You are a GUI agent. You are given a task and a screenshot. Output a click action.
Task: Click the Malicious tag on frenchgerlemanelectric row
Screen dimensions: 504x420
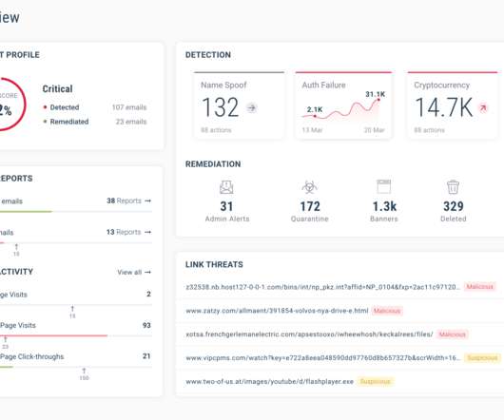point(453,334)
